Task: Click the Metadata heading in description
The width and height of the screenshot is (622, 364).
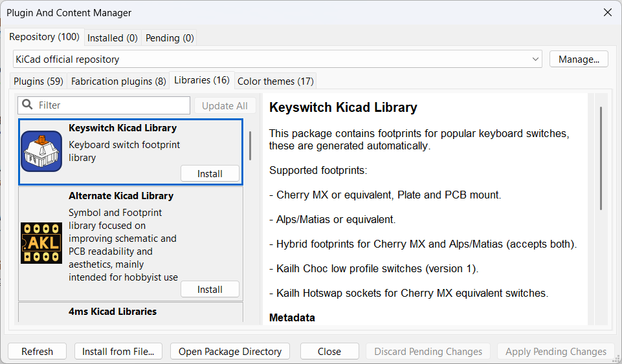Action: (292, 317)
